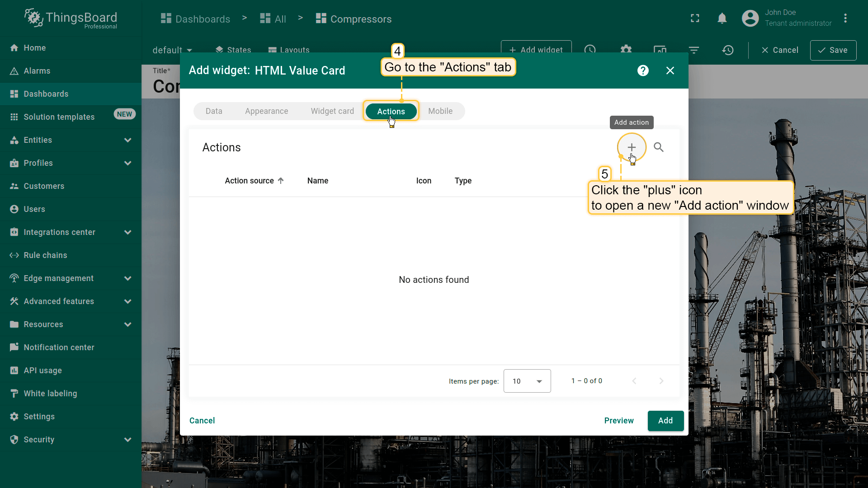Open the Items per page dropdown

click(x=527, y=381)
